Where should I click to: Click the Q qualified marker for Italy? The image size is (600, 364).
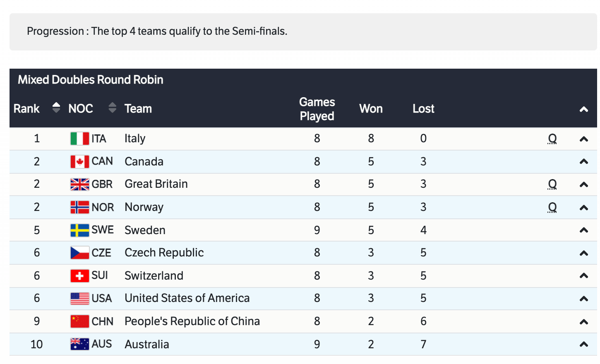[552, 139]
